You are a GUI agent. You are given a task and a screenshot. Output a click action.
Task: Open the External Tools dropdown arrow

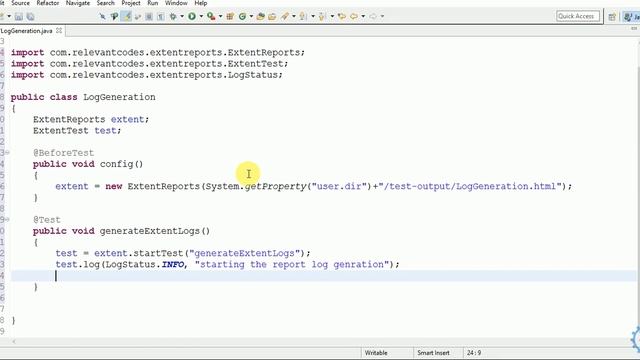point(220,16)
